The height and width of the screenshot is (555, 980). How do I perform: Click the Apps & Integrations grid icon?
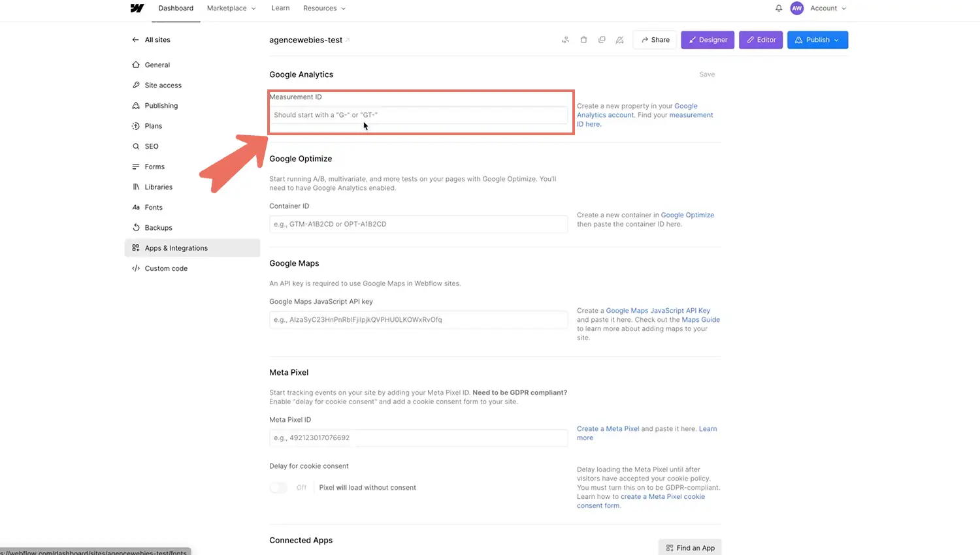coord(136,247)
